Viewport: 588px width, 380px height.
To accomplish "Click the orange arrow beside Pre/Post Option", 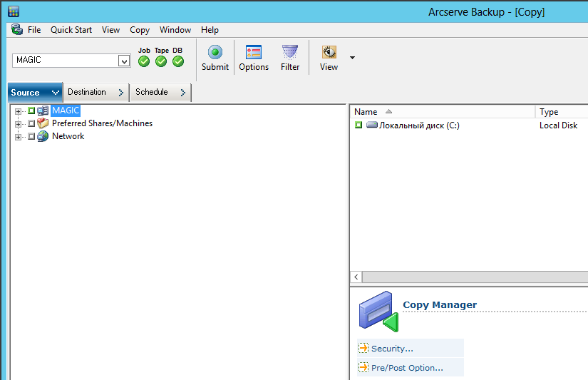I will click(363, 367).
